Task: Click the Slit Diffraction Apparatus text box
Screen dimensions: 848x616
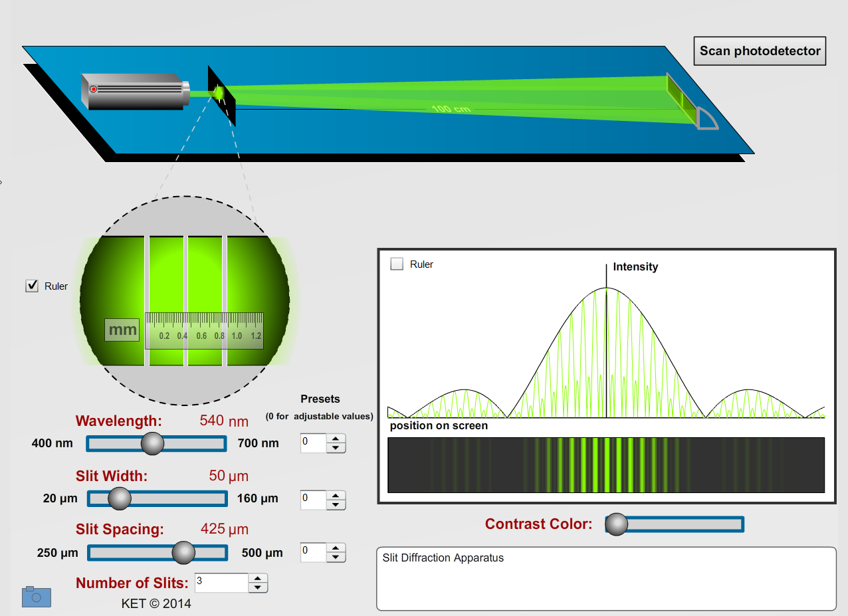Action: [x=605, y=578]
